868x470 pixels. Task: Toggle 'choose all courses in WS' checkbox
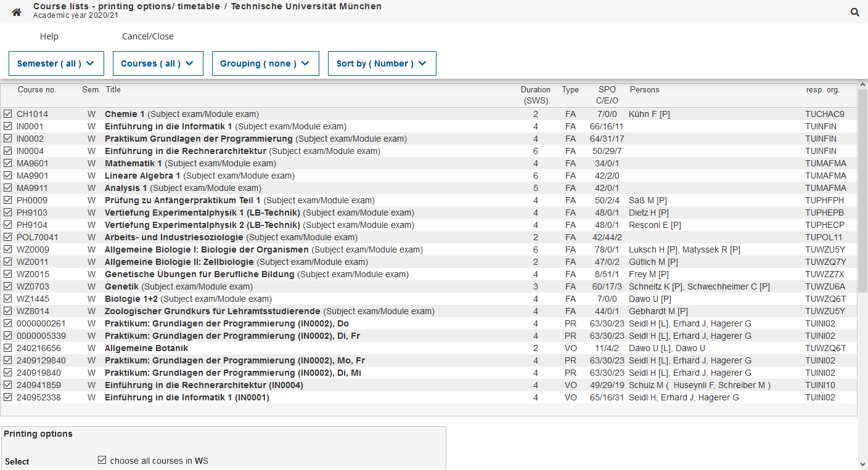tap(102, 460)
